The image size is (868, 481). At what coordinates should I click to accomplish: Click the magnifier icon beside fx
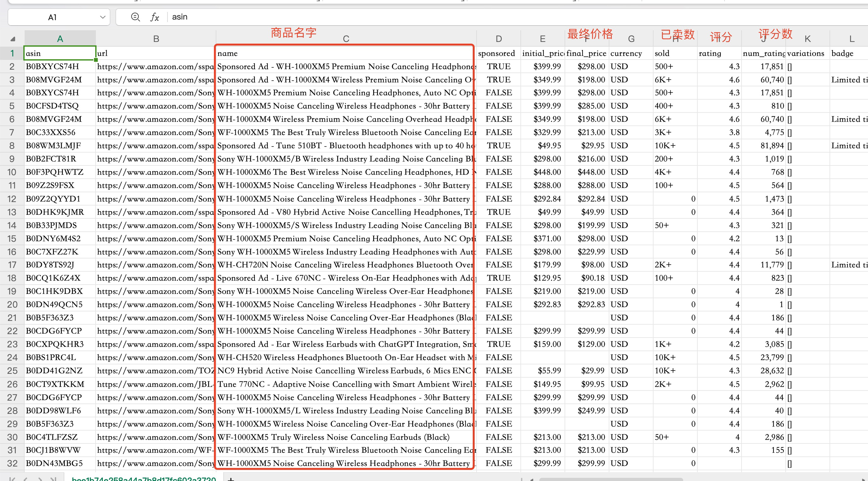(x=135, y=17)
